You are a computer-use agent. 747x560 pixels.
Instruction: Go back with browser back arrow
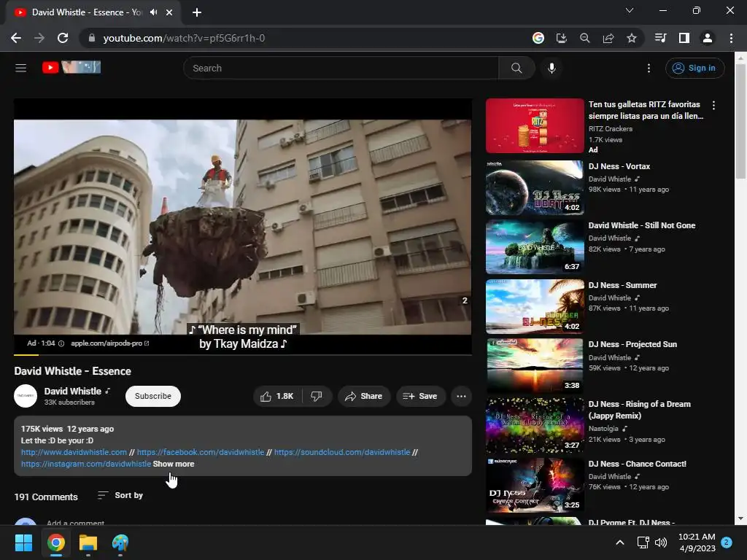[16, 38]
